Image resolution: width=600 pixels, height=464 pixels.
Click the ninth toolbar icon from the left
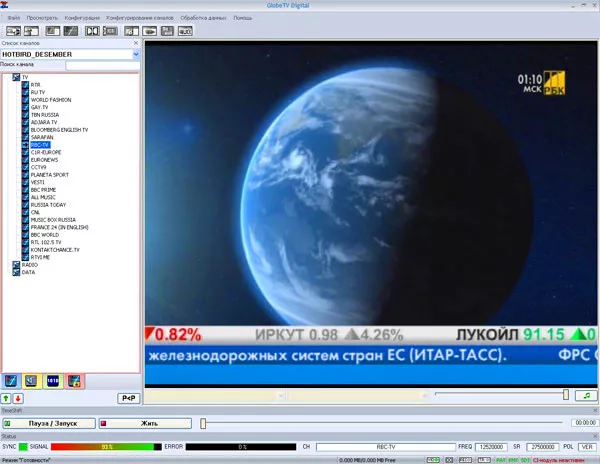click(x=167, y=31)
